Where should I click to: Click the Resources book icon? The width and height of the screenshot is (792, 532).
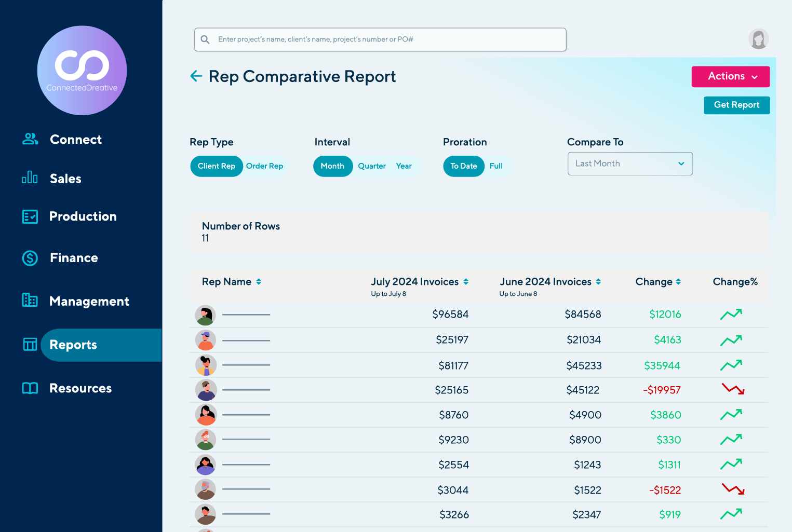pos(30,388)
